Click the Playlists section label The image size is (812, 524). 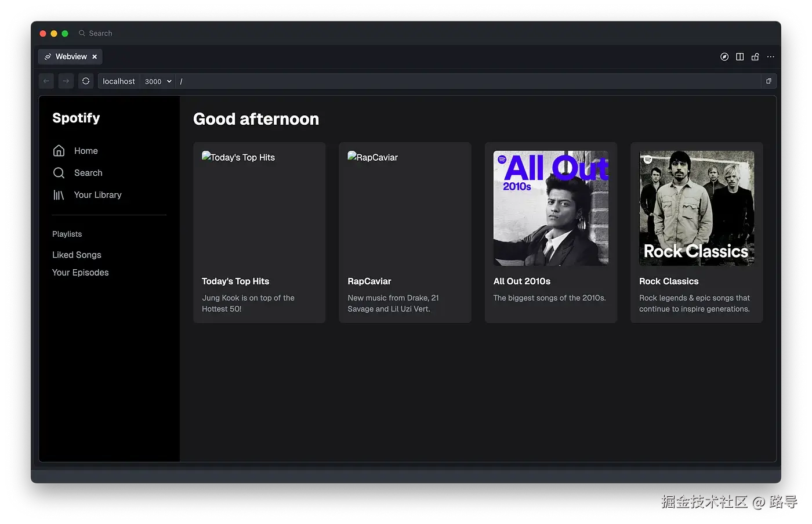(x=67, y=234)
